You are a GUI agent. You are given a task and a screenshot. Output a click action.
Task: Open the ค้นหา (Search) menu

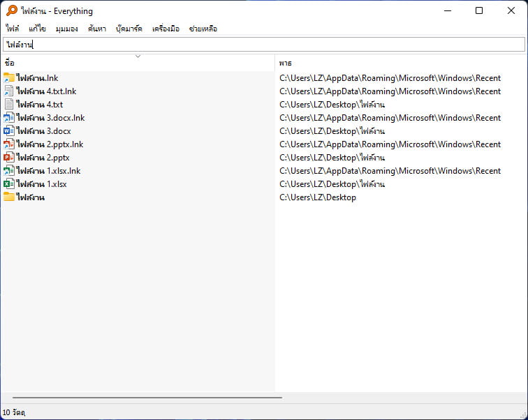click(97, 29)
